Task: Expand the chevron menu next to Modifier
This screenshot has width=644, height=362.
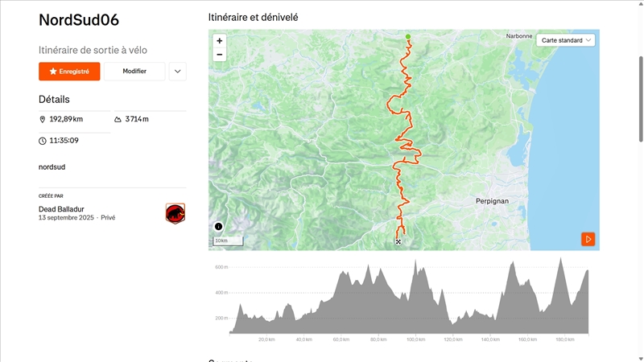Action: [178, 72]
